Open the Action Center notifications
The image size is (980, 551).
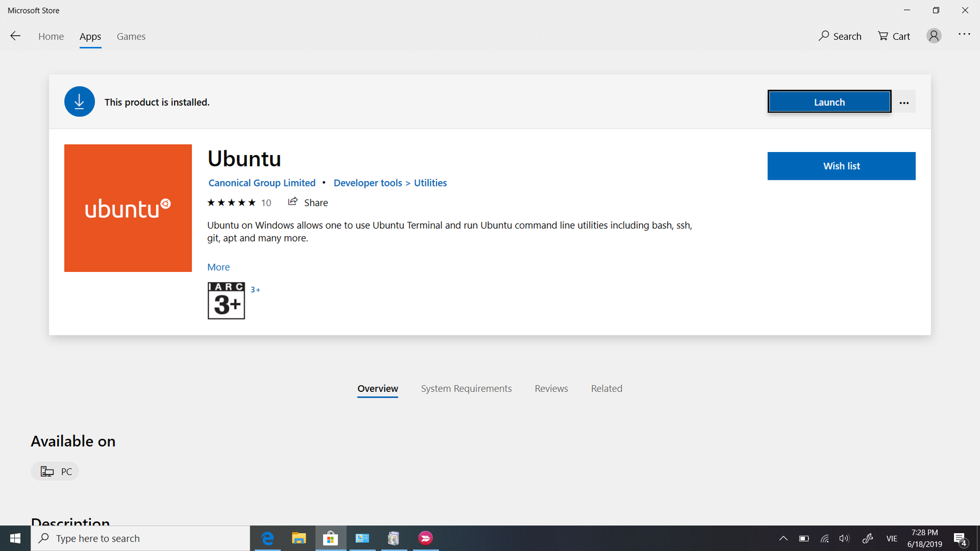pyautogui.click(x=960, y=539)
